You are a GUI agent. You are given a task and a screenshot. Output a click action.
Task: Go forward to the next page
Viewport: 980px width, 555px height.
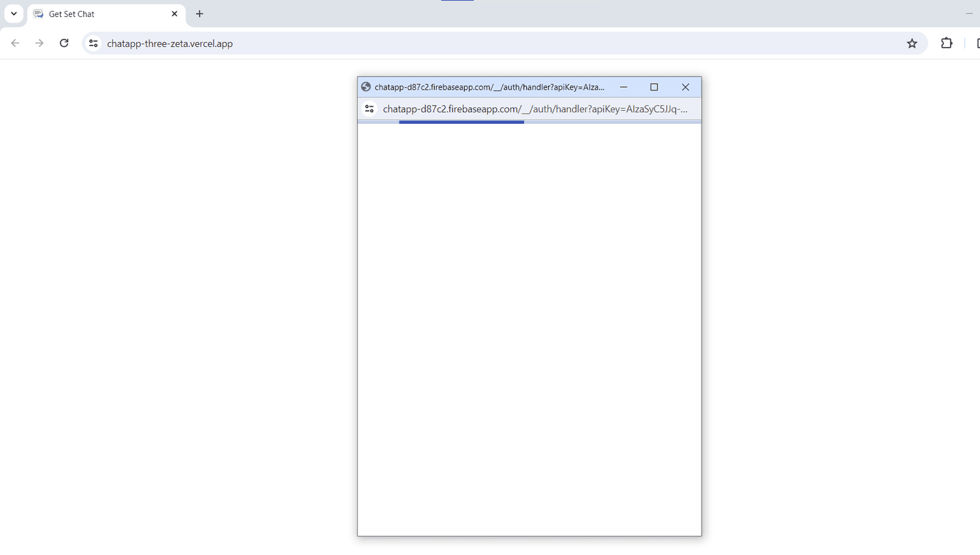39,44
